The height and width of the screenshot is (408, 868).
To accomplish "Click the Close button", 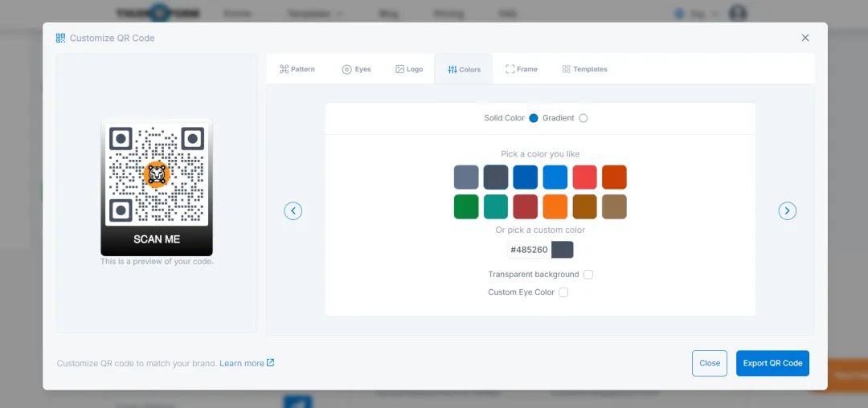I will [x=710, y=363].
